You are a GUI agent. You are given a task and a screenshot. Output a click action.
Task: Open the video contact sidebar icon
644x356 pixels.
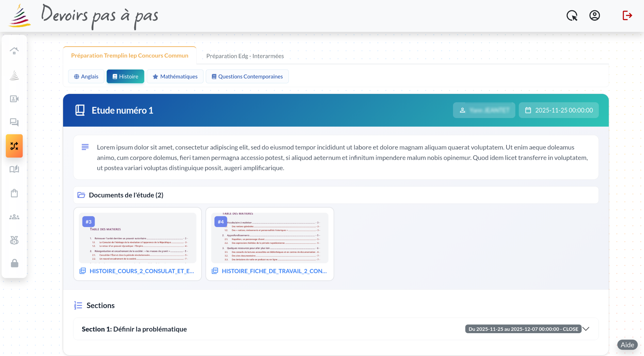[14, 99]
